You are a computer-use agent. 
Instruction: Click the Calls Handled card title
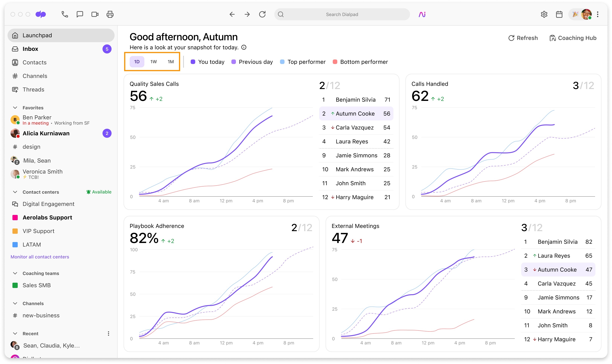pyautogui.click(x=430, y=84)
